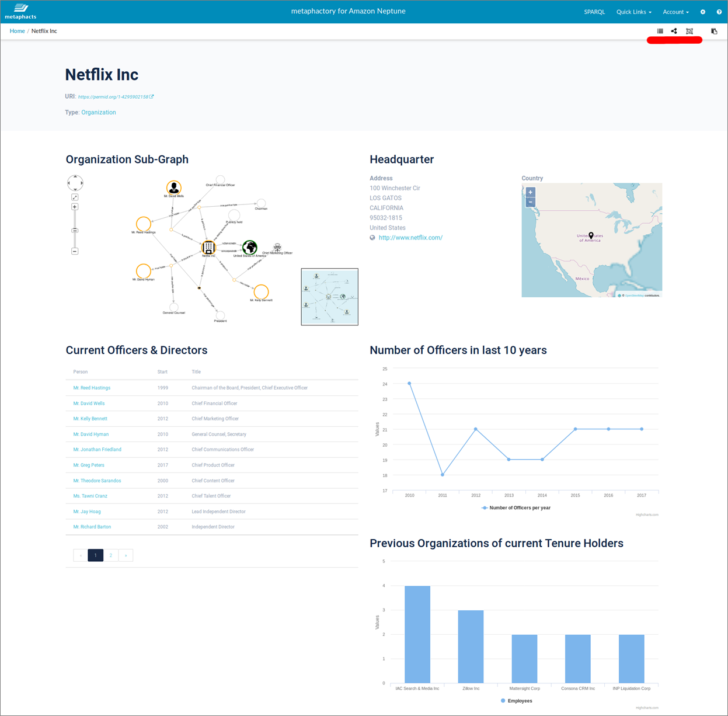Screen dimensions: 728x716
Task: Select the Chief Financial Officer graph node
Action: pos(220,179)
